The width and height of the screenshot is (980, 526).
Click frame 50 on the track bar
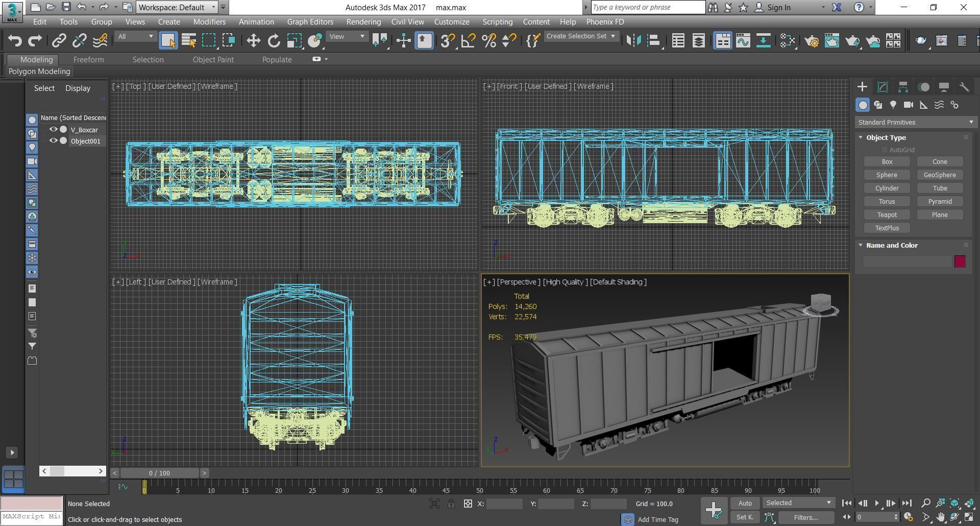479,490
